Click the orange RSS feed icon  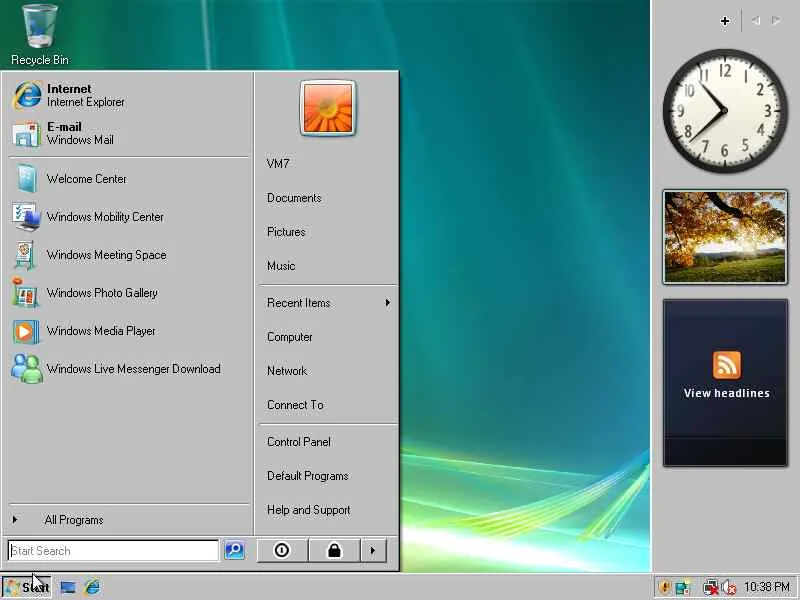coord(727,365)
